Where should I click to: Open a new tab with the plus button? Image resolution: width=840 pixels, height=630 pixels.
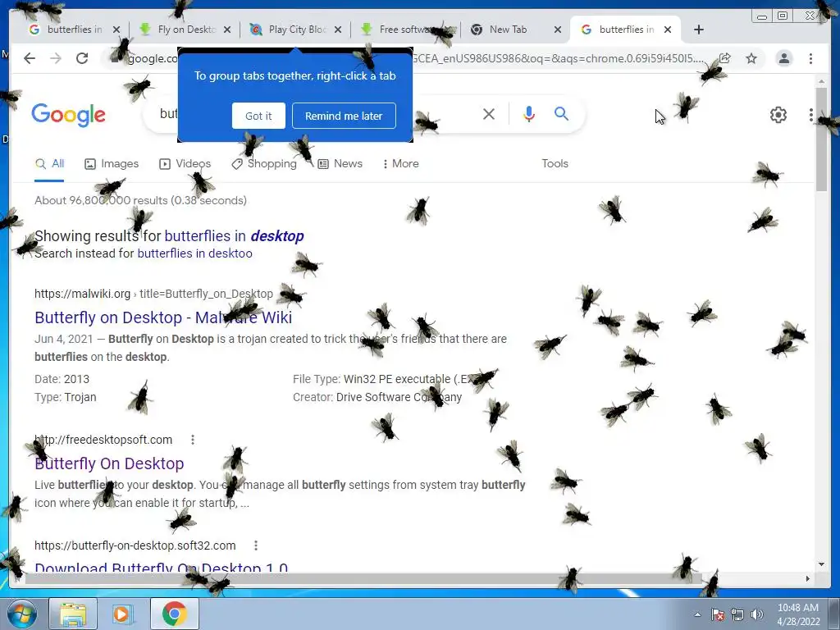coord(699,30)
